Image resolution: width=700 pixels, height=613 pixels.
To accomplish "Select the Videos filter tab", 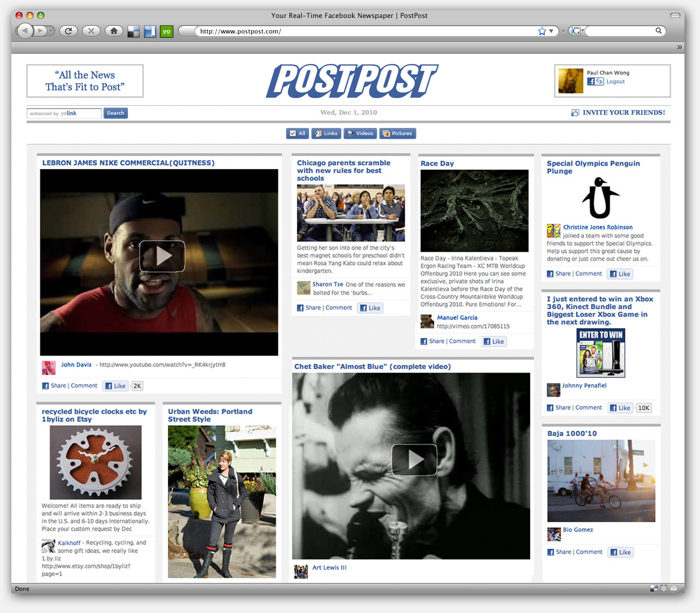I will point(360,133).
